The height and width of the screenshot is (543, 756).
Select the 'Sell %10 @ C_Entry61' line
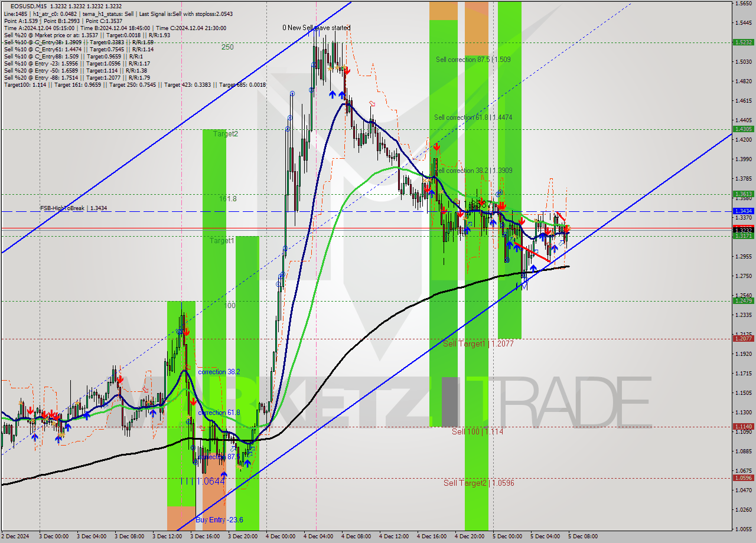tap(79, 49)
